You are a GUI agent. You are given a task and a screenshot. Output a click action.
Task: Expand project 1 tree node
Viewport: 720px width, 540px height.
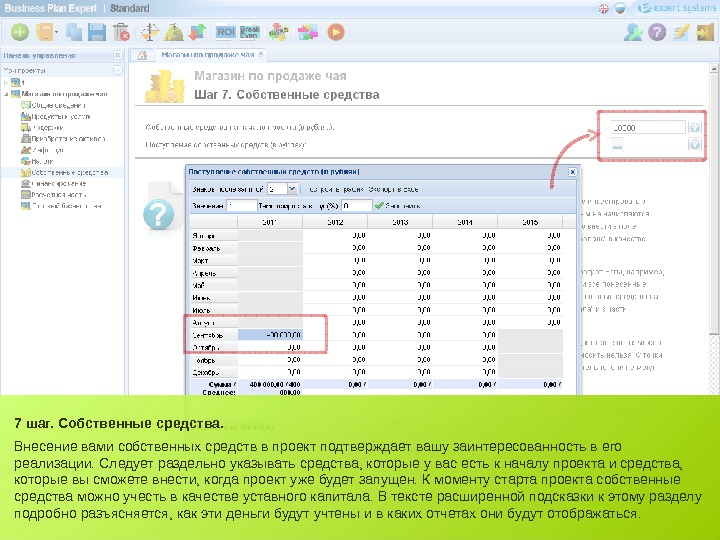coord(6,83)
